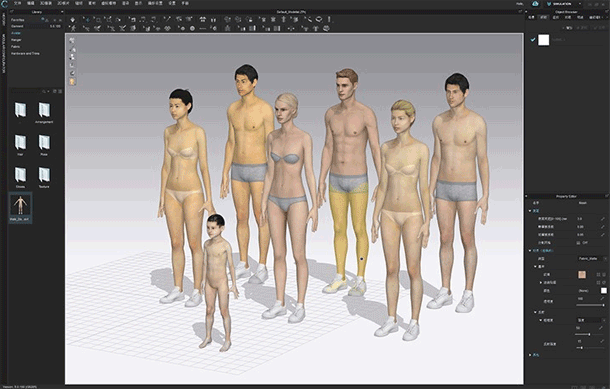The image size is (610, 389).
Task: Click the round circle icon in second toolbar row
Action: click(192, 28)
